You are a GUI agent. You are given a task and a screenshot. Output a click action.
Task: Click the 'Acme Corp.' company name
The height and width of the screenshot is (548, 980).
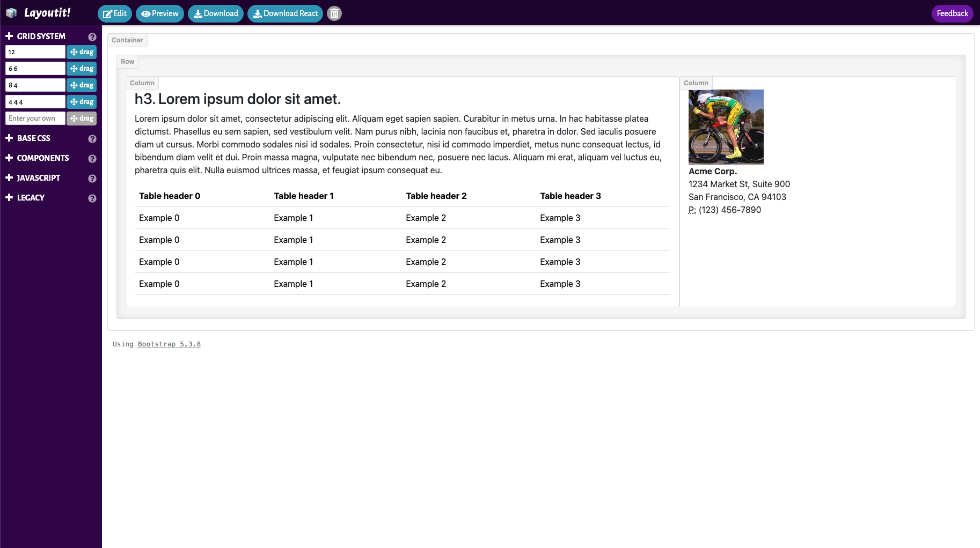(713, 172)
